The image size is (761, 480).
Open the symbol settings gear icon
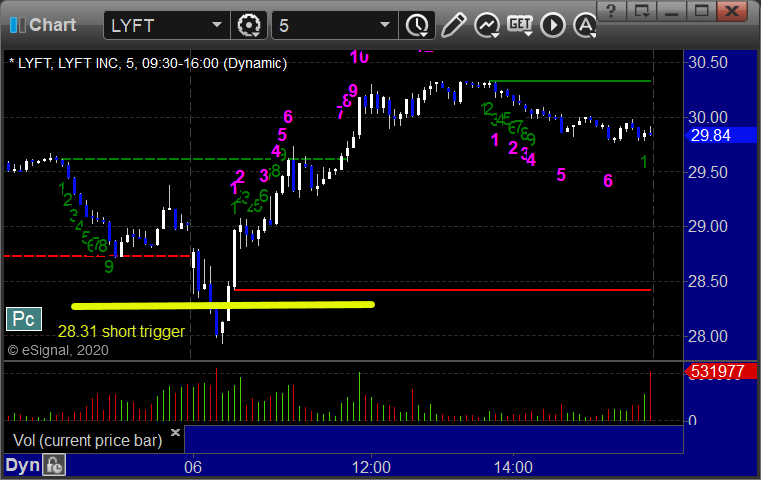pos(248,25)
